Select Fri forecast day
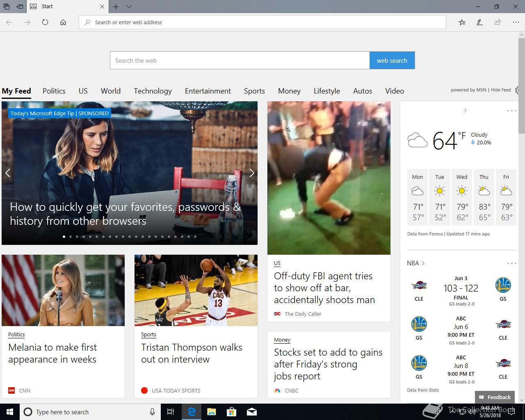 506,197
